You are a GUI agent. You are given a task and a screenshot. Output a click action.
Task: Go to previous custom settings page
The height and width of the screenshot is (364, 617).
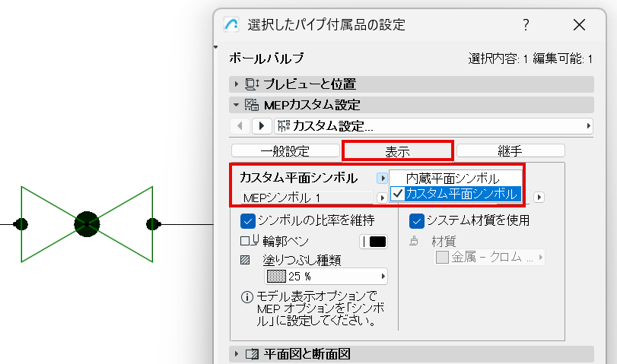(240, 126)
